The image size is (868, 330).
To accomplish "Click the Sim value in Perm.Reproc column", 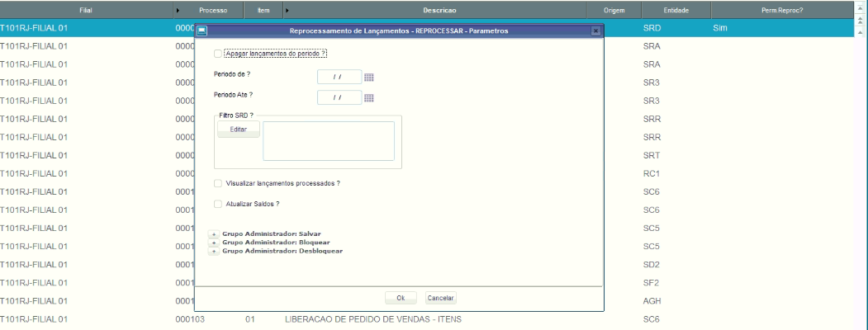I will tap(719, 28).
